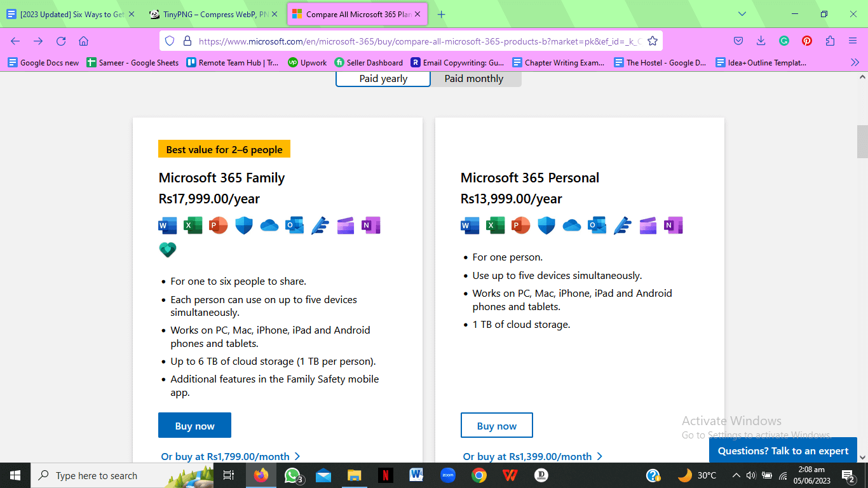Viewport: 868px width, 488px height.
Task: Open WhatsApp from the taskbar
Action: 292,475
